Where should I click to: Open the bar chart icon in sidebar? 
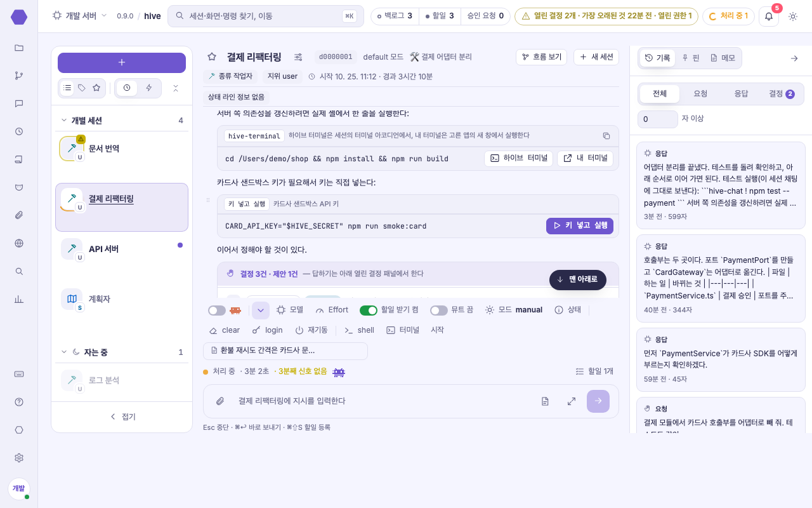[x=19, y=299]
